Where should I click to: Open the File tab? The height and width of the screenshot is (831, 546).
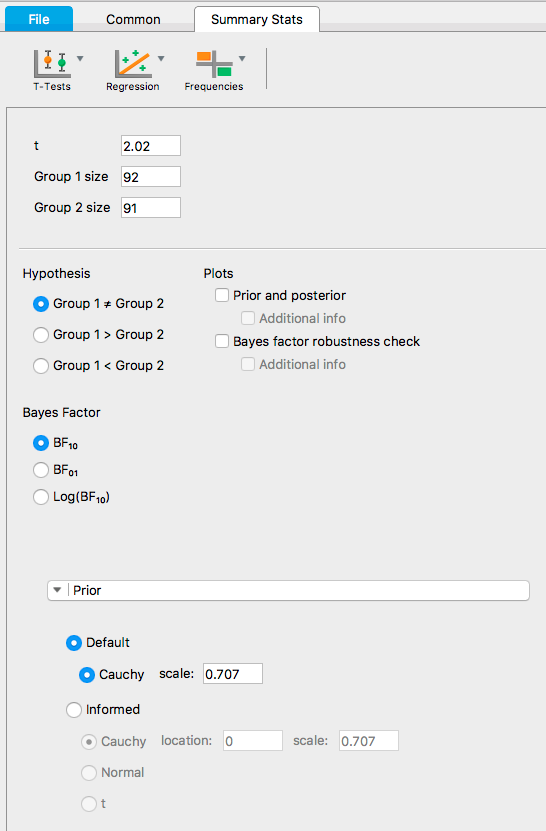pyautogui.click(x=39, y=19)
